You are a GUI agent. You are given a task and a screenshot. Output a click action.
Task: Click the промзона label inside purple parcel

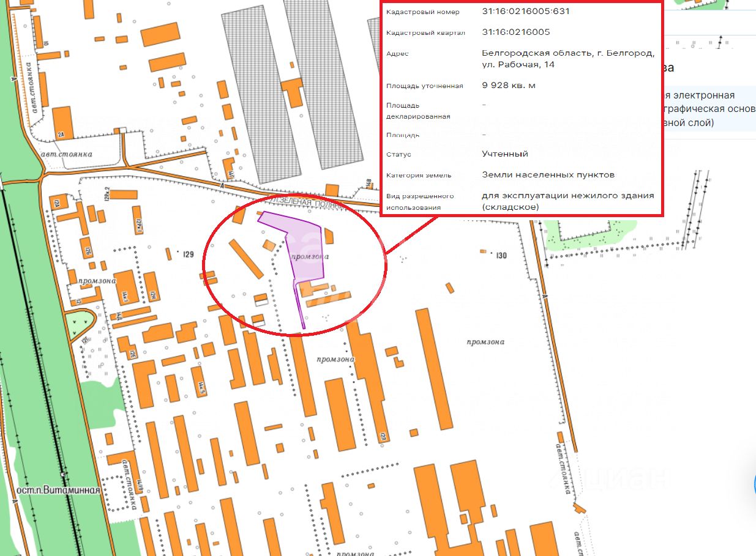tap(310, 256)
